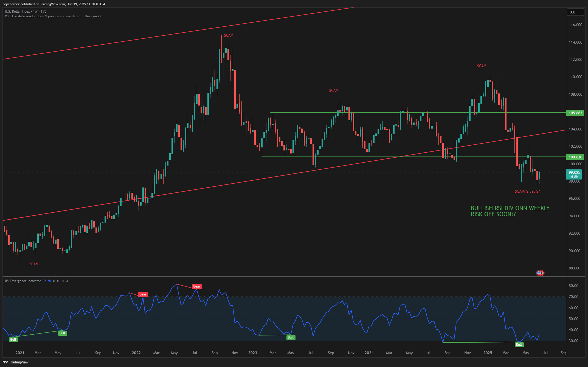Click the volume data unavailable notice

54,16
